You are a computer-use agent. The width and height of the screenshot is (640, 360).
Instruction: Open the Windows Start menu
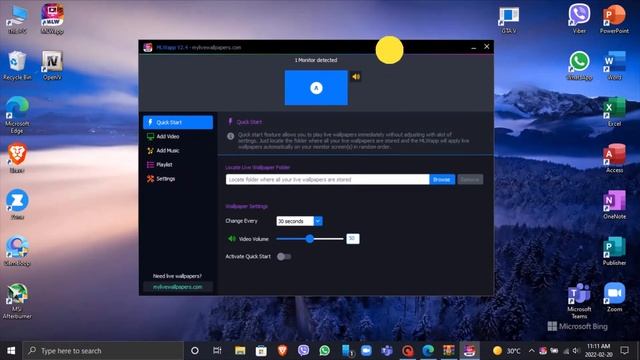11,351
